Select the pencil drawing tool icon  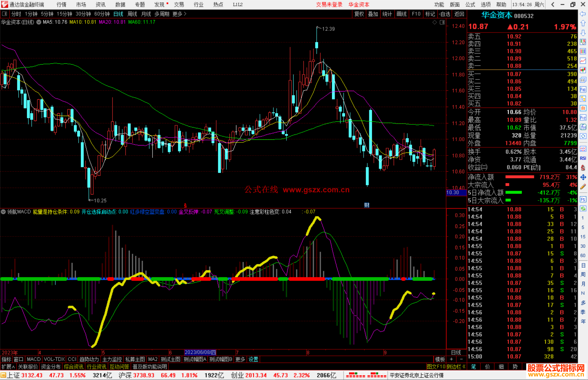pyautogui.click(x=583, y=187)
